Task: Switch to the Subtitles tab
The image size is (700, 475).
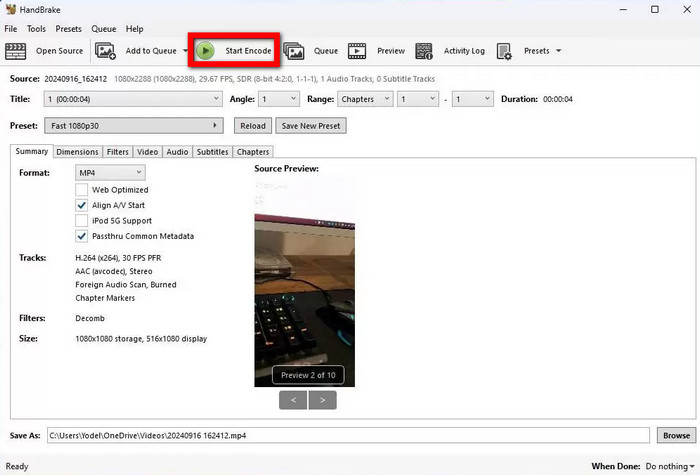Action: pyautogui.click(x=212, y=152)
